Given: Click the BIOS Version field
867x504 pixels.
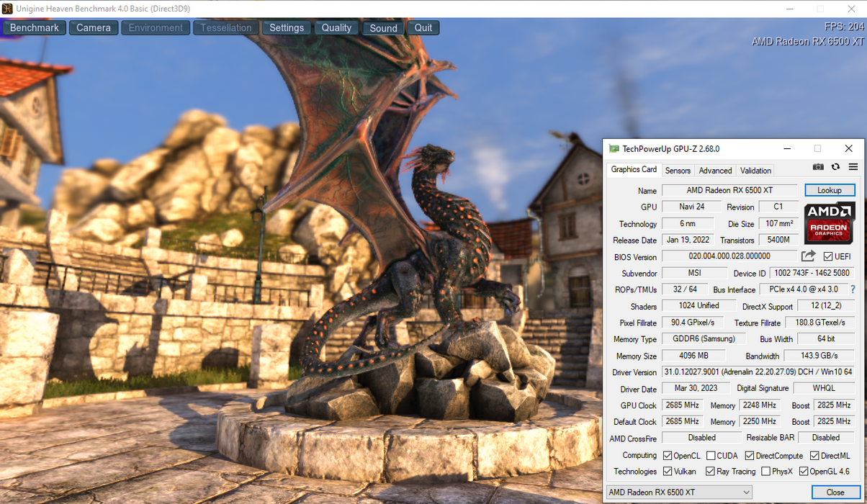Looking at the screenshot, I should point(729,256).
